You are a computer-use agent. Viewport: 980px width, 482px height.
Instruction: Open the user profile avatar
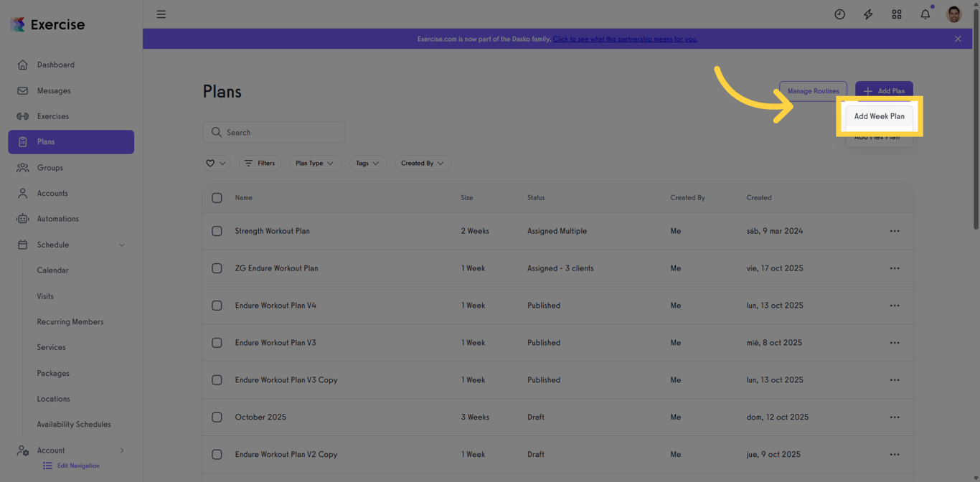(x=953, y=14)
